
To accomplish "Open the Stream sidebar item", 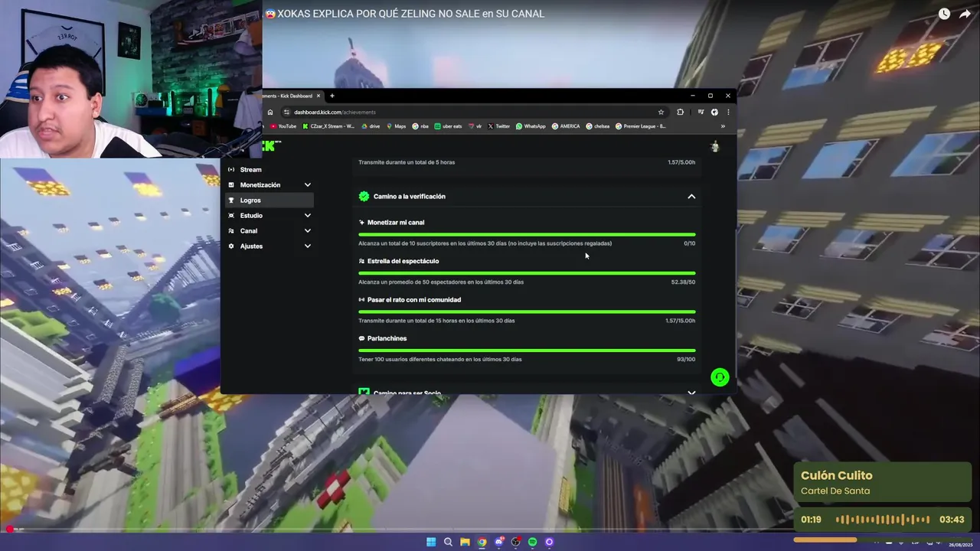I will click(269, 169).
